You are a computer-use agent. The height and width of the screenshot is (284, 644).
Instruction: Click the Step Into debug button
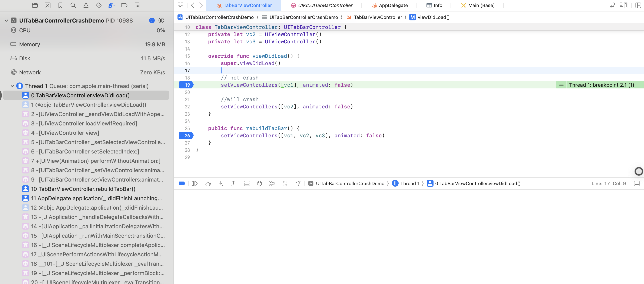[220, 184]
